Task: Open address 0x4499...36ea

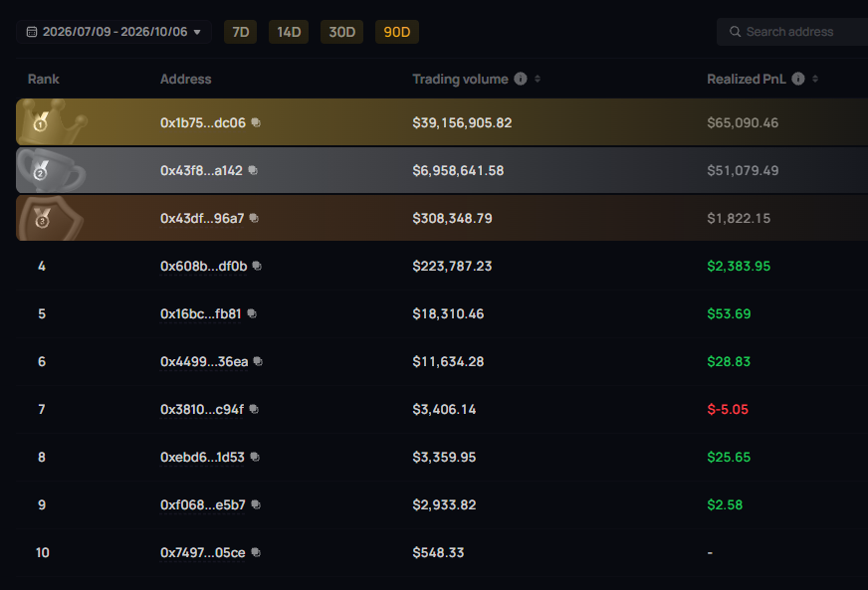Action: 204,361
